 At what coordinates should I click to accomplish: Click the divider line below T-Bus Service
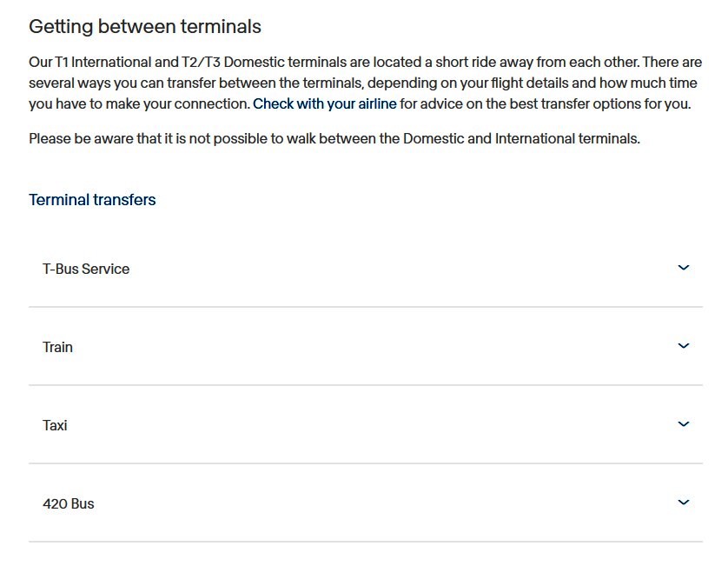366,307
